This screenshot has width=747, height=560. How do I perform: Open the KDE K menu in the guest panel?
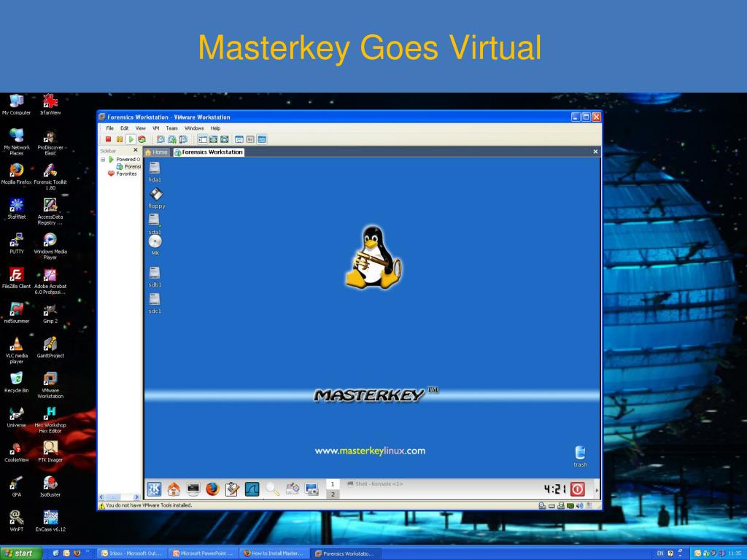[154, 489]
